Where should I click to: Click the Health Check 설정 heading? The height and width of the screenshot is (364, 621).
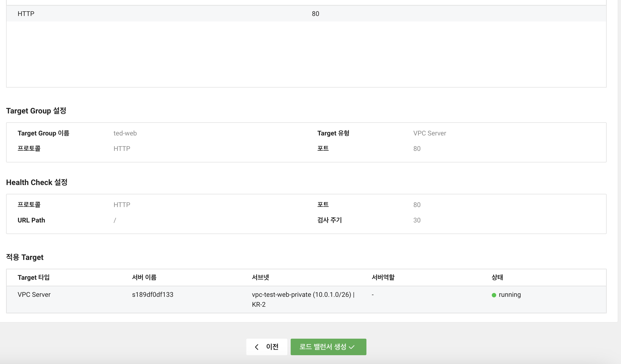pyautogui.click(x=37, y=182)
